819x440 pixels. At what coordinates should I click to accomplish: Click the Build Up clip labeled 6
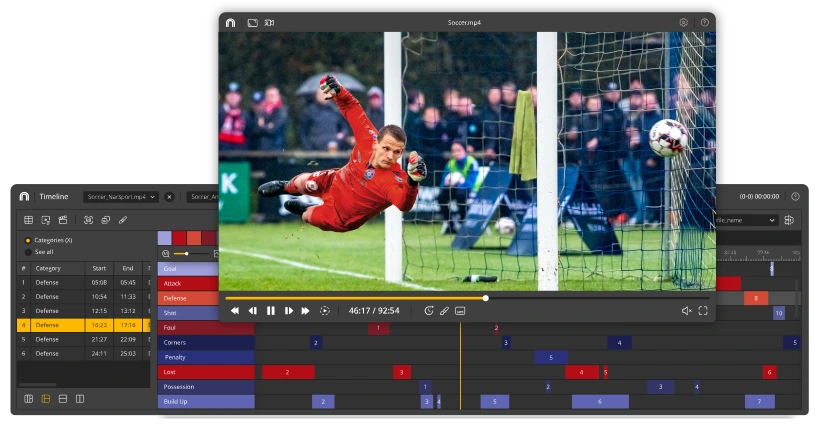(x=600, y=402)
